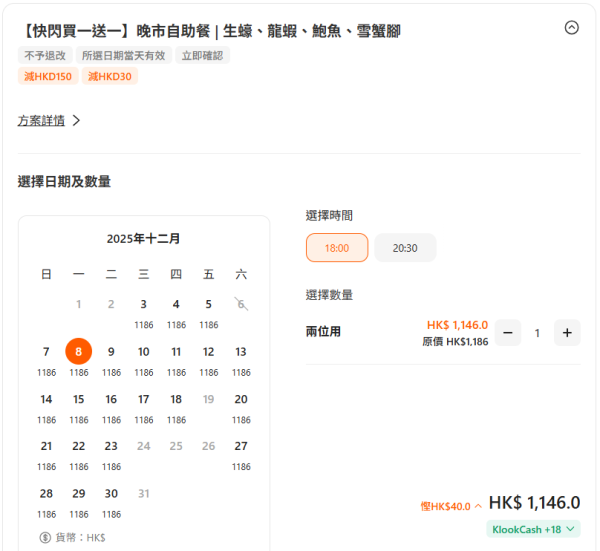Viewport: 600px width, 551px height.
Task: Click the 減HKD150 discount tag
Action: click(x=48, y=76)
